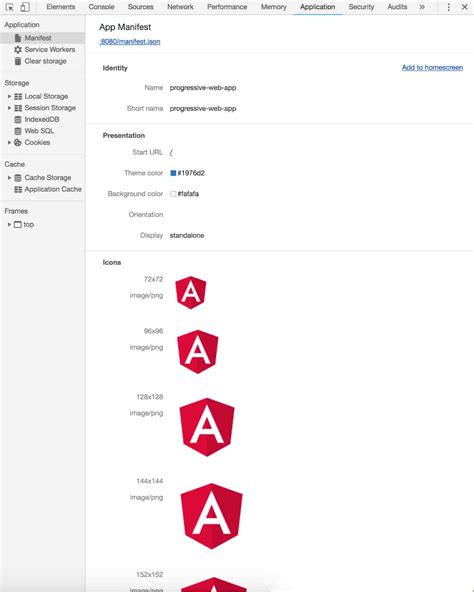Screen dimensions: 474x592
Task: Open the :8080/manifest.json link
Action: (x=130, y=42)
